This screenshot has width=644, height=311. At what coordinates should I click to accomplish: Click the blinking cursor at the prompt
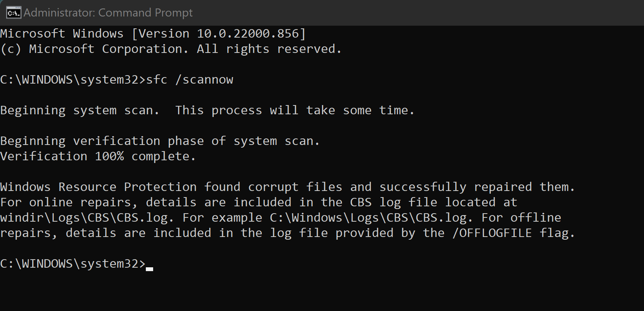pos(149,269)
